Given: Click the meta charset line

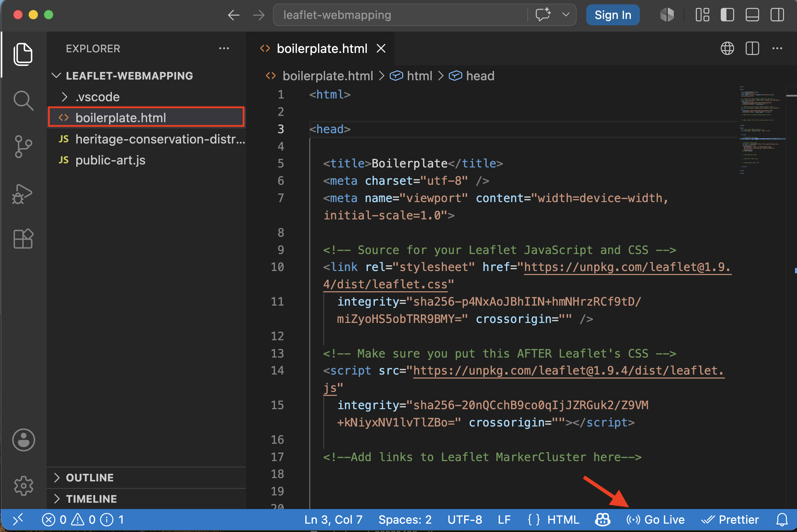Looking at the screenshot, I should [406, 181].
